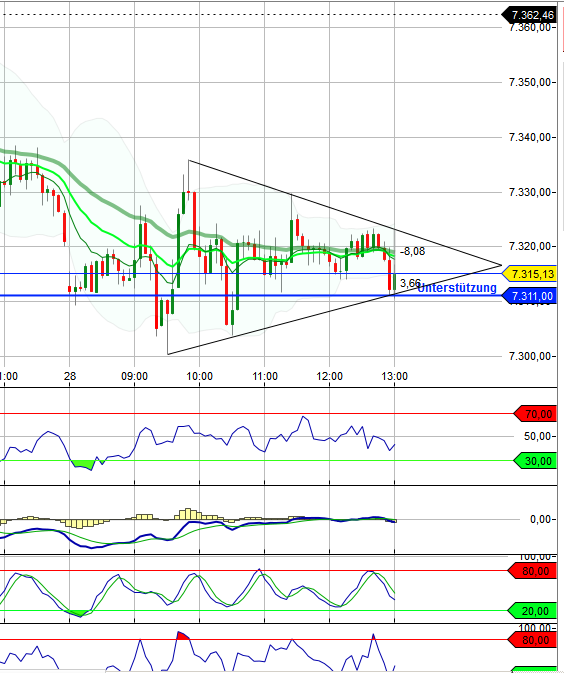Click the 3,66 distance value on chart

[x=410, y=283]
